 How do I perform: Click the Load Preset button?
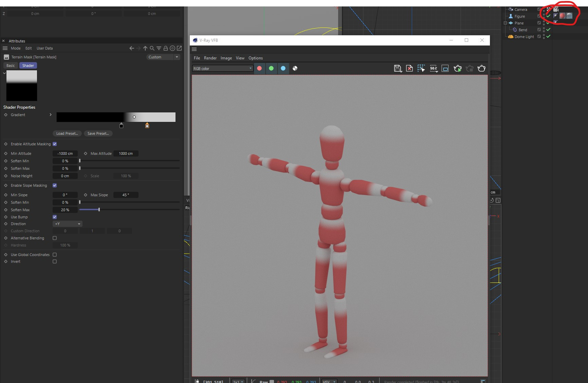[x=67, y=133]
